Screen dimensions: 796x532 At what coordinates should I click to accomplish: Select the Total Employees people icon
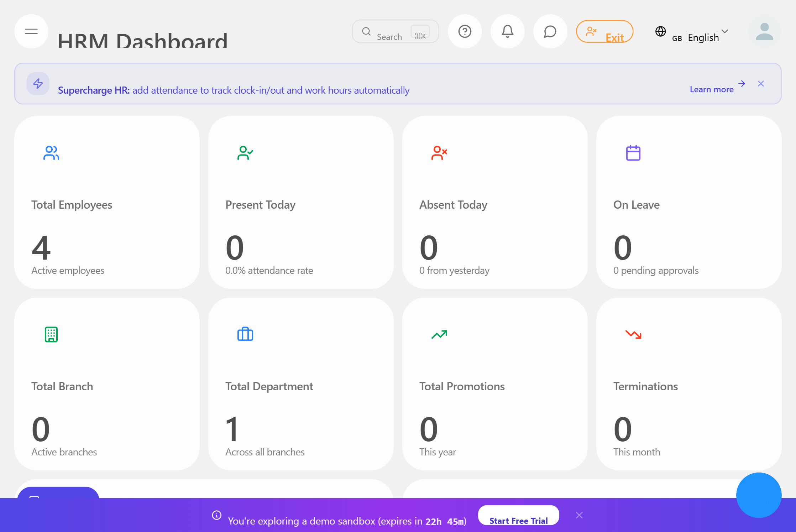[x=51, y=153]
